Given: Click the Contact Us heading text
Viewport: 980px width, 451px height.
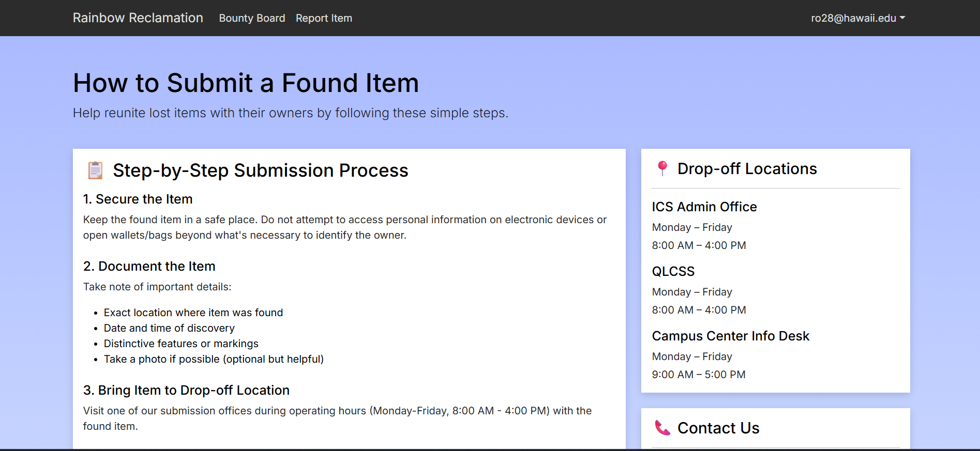Looking at the screenshot, I should (718, 428).
